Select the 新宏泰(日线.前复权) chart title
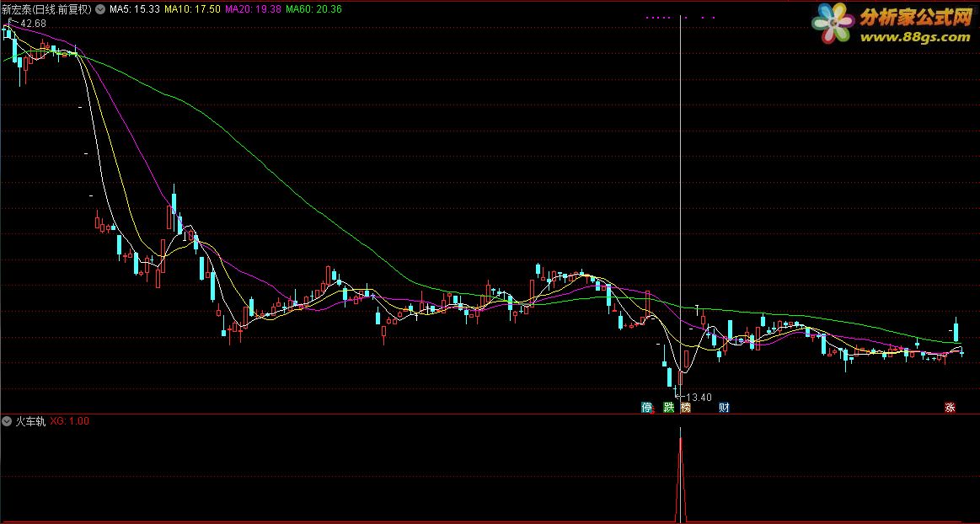 pyautogui.click(x=47, y=9)
